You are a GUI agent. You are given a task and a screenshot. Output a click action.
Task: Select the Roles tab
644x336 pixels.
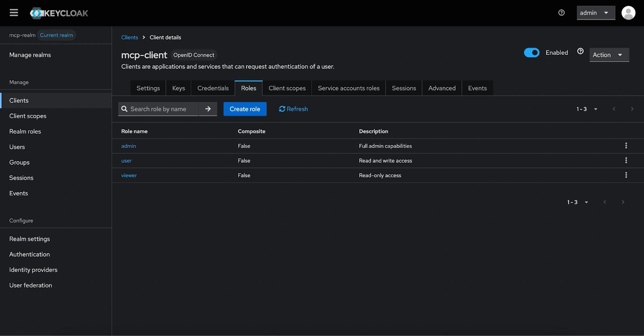249,88
